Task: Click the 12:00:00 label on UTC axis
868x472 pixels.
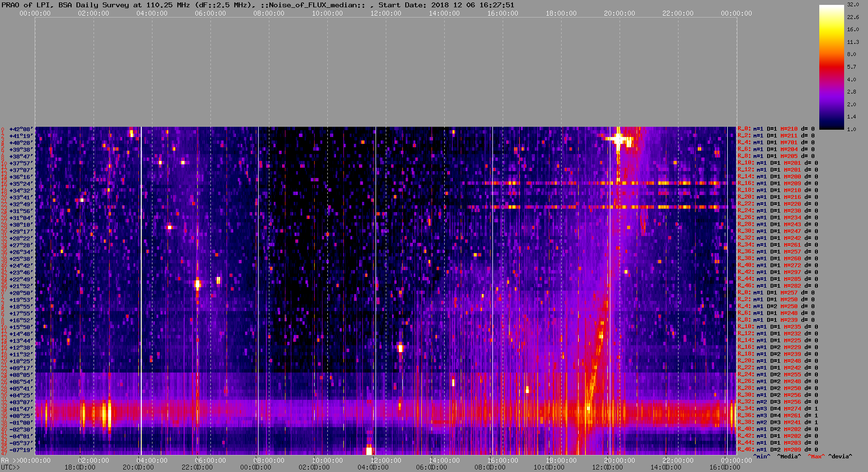Action: pos(607,468)
